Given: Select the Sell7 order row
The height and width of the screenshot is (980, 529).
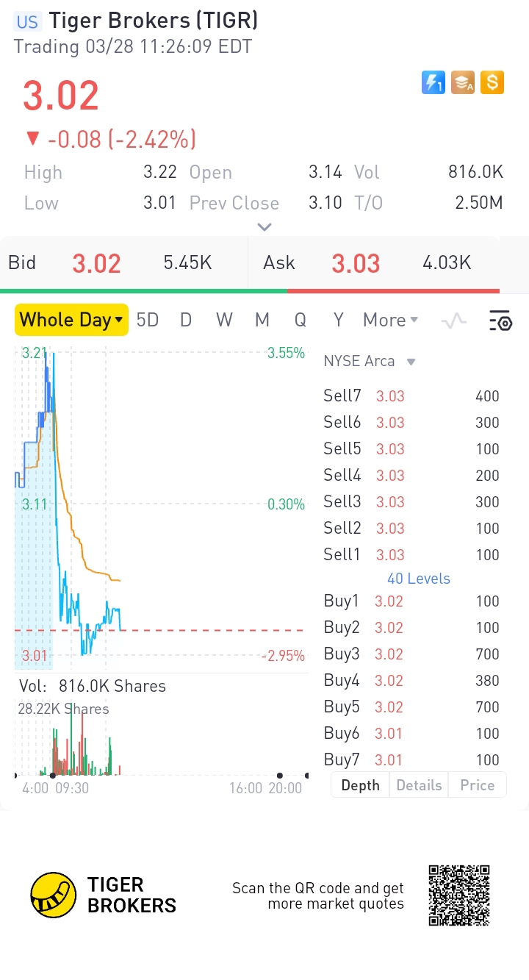Looking at the screenshot, I should point(411,396).
